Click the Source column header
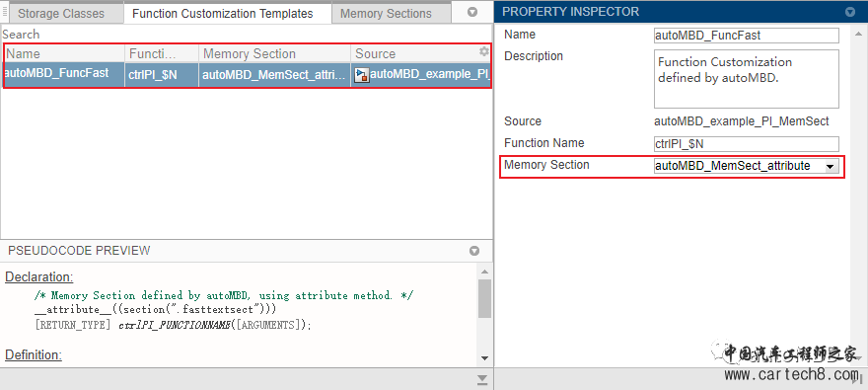 pyautogui.click(x=415, y=53)
